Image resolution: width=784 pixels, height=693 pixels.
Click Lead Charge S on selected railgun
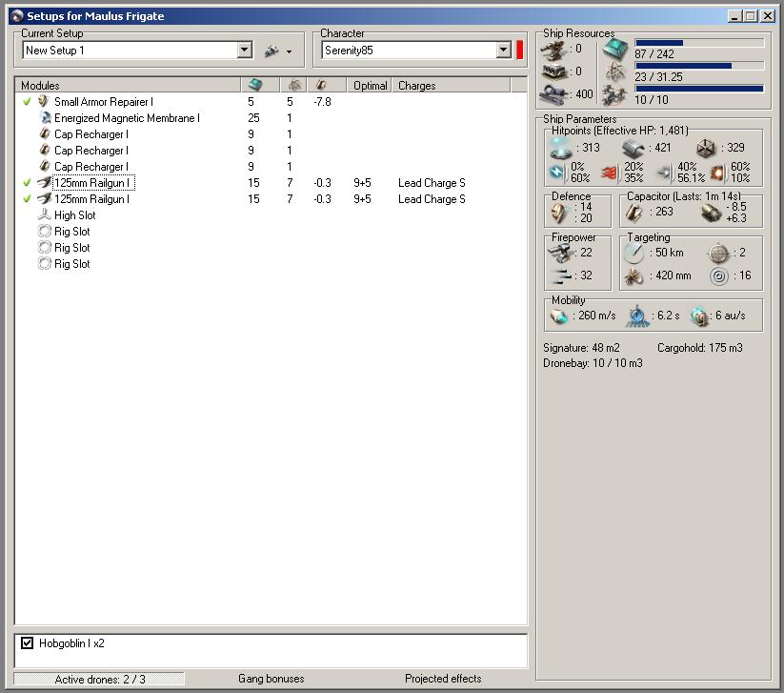click(x=432, y=183)
